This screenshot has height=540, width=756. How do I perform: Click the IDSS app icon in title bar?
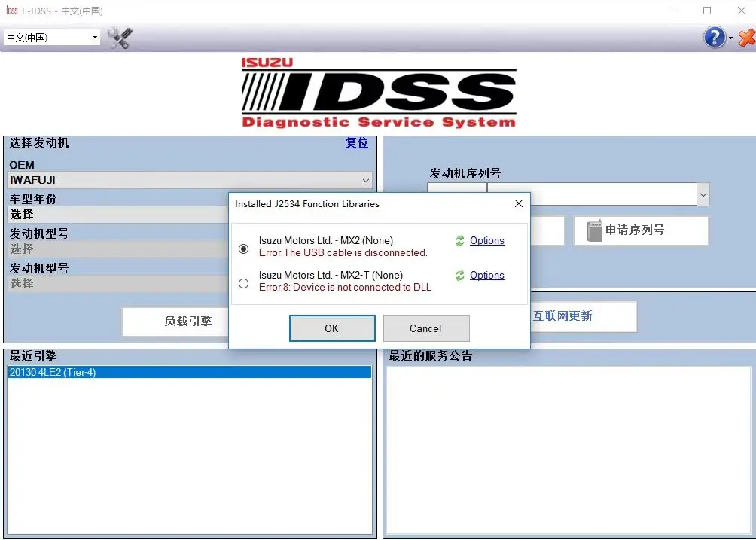11,10
